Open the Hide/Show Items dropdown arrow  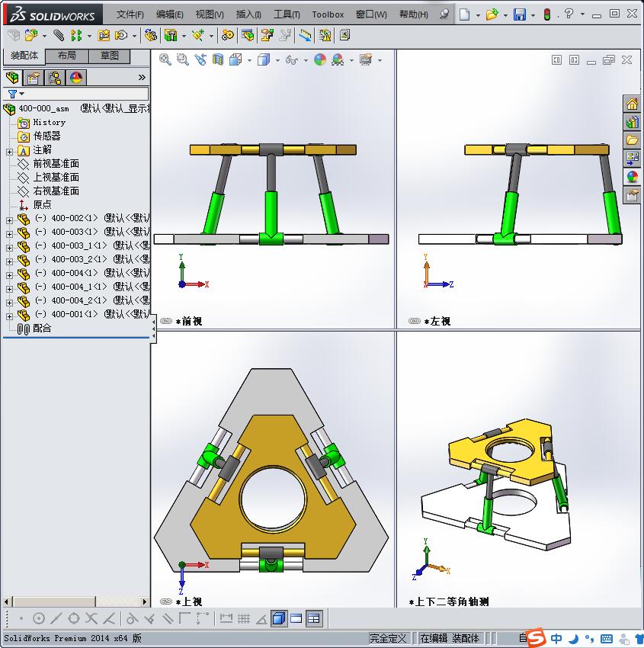(306, 60)
